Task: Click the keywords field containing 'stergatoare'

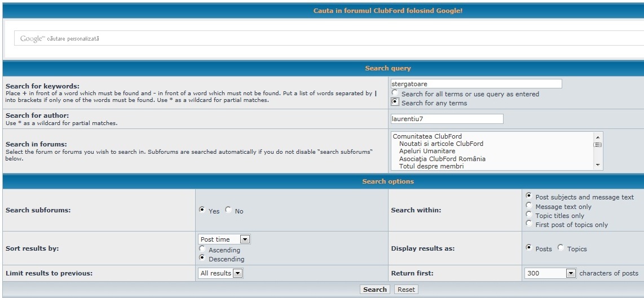Action: click(477, 84)
